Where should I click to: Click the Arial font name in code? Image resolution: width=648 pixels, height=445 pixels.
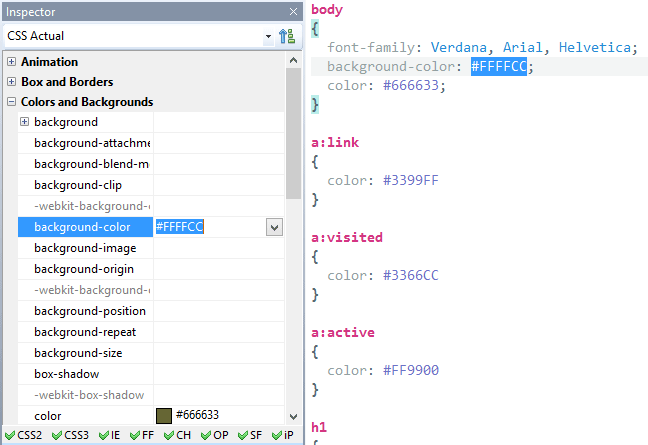tap(523, 48)
